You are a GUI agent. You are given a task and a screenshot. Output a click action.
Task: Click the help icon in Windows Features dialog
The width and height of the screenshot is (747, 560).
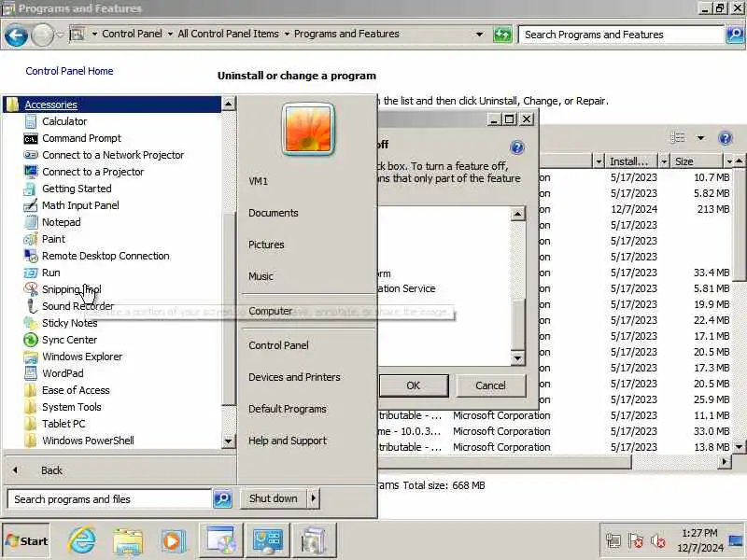tap(517, 147)
